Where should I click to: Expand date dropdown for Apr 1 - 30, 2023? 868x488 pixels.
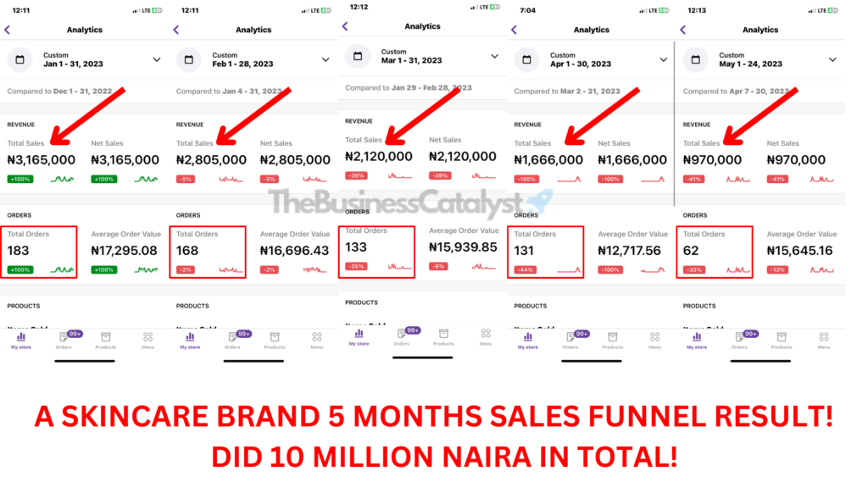(x=663, y=60)
